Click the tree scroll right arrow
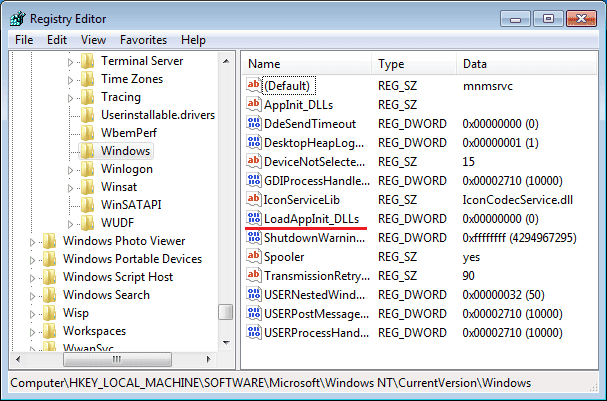Screen dimensions: 607x401 tap(209, 360)
